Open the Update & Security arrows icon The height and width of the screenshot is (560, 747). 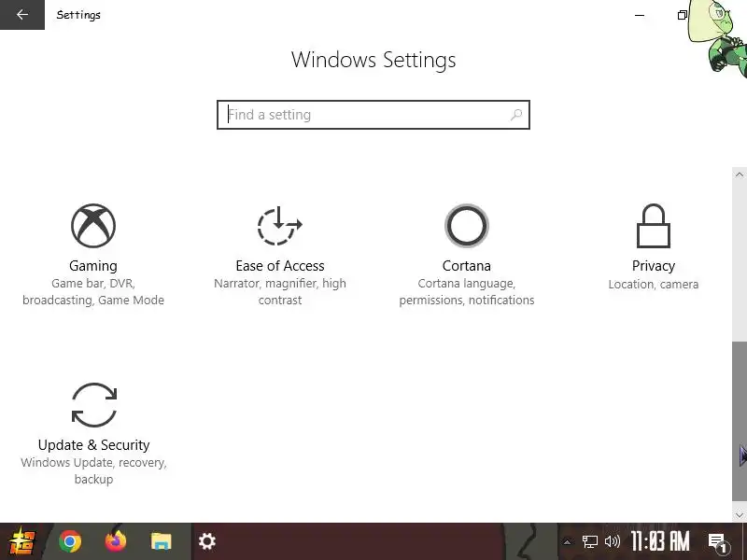tap(94, 405)
